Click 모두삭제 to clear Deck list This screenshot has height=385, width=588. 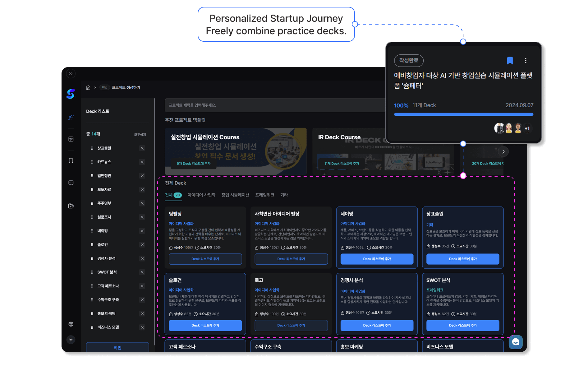tap(140, 135)
